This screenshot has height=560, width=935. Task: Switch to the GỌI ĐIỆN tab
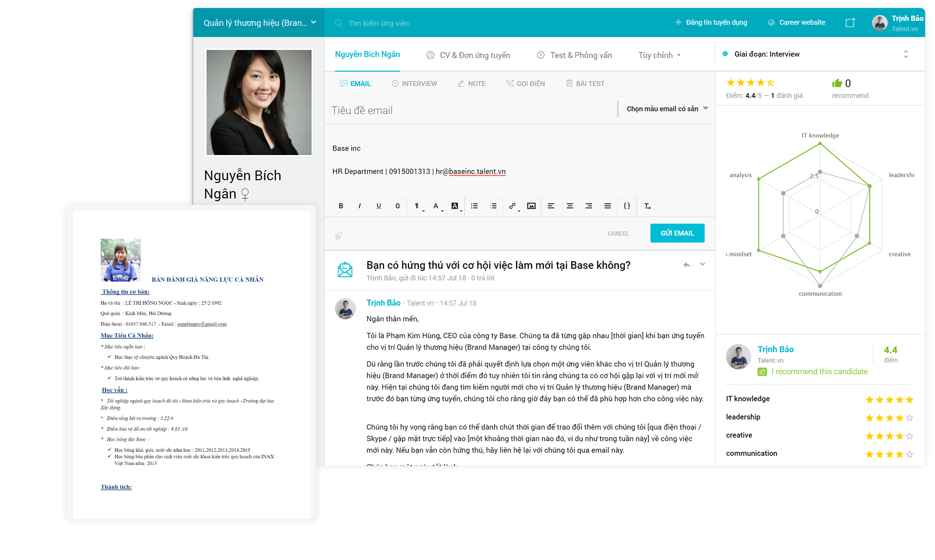[526, 83]
